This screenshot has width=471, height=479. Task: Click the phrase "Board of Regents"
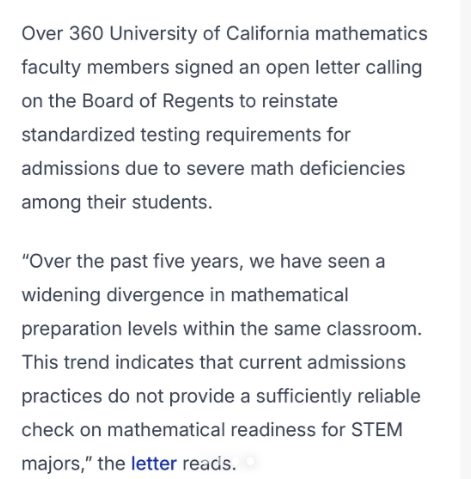(158, 101)
